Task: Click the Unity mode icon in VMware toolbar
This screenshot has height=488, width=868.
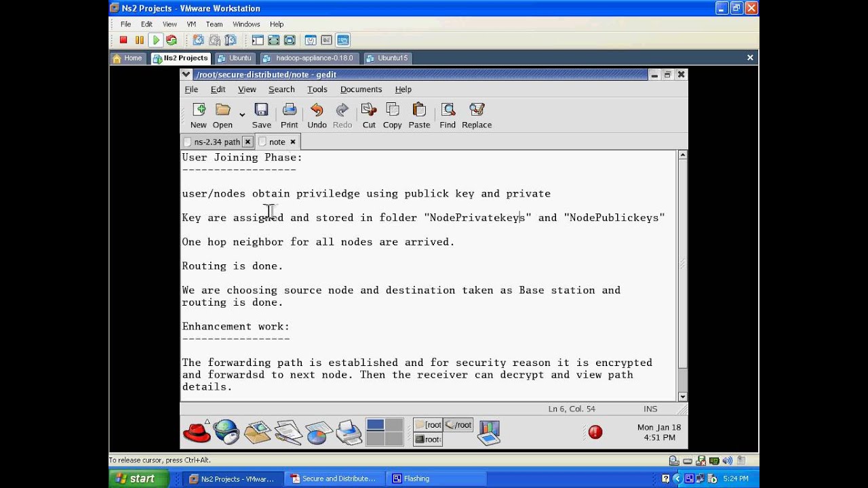Action: coord(343,40)
